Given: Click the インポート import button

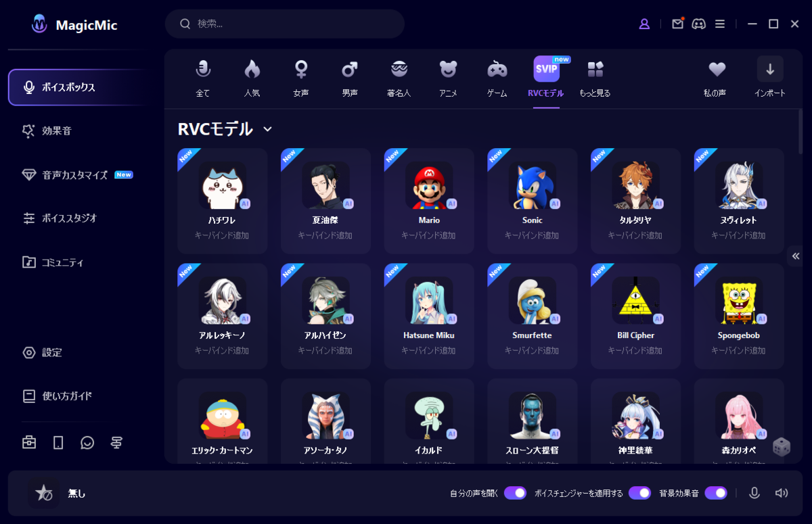Looking at the screenshot, I should (770, 78).
